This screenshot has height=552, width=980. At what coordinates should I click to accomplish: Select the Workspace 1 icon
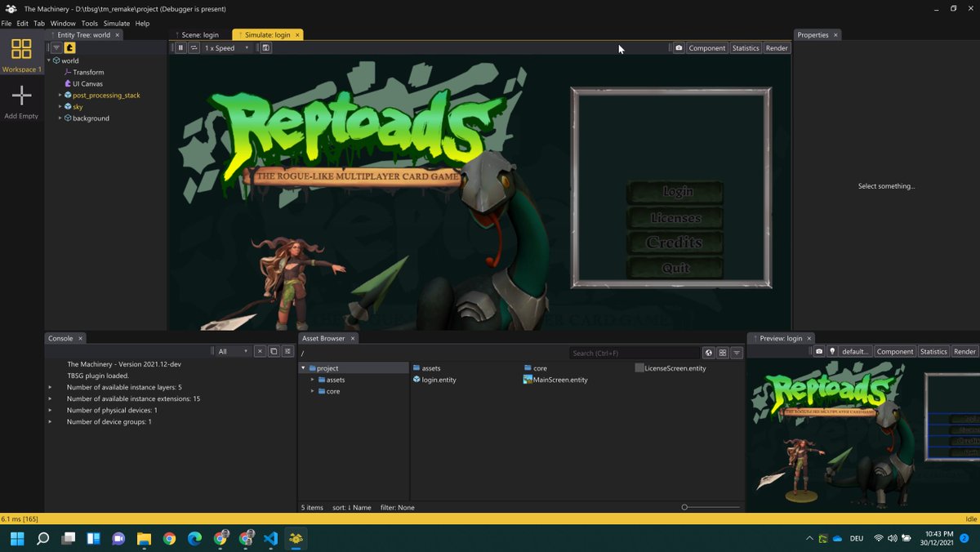tap(21, 49)
